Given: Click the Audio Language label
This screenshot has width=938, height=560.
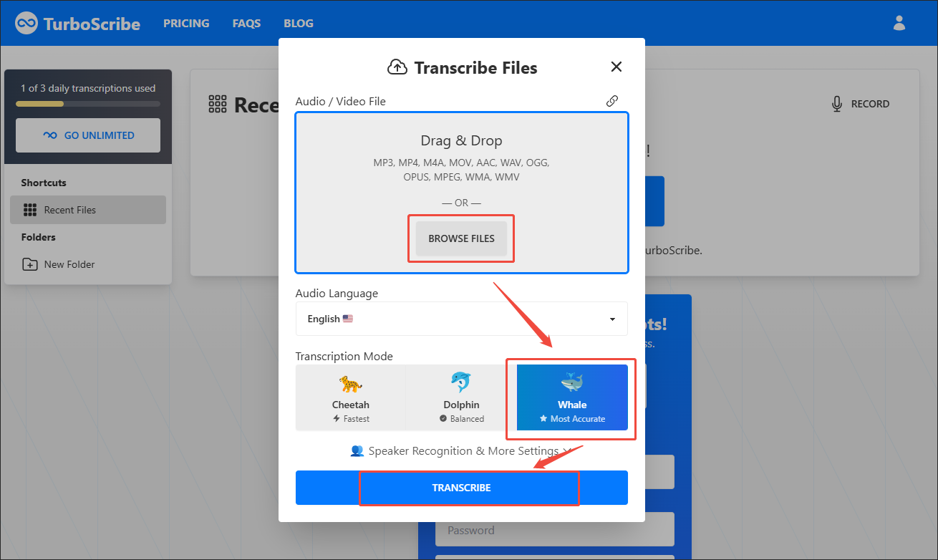Looking at the screenshot, I should (x=337, y=293).
